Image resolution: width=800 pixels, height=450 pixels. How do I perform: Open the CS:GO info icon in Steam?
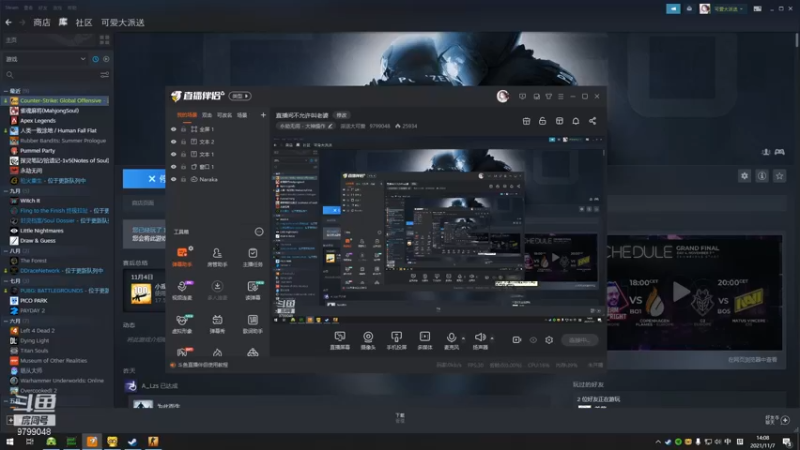pos(762,176)
